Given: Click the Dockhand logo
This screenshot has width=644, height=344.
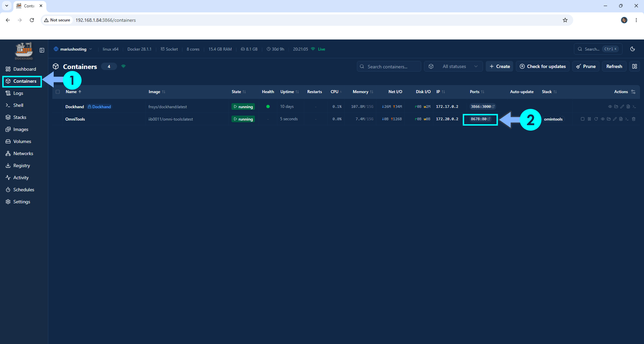Looking at the screenshot, I should [24, 51].
